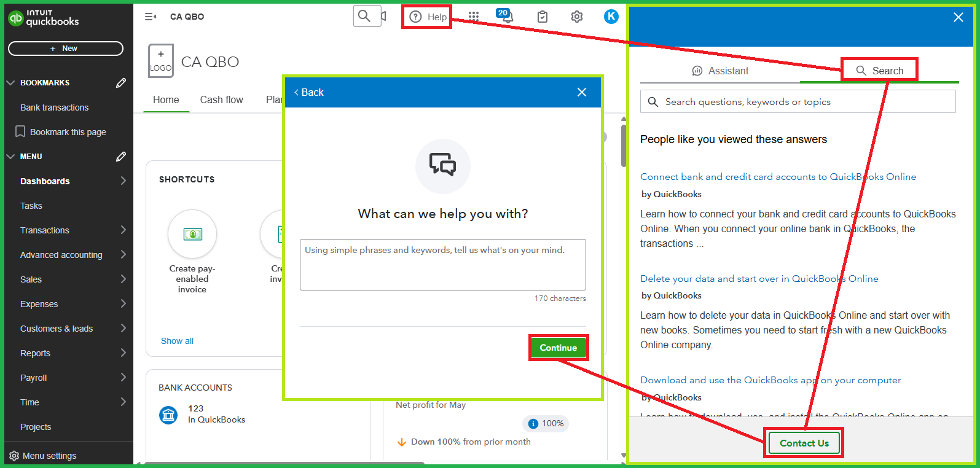The height and width of the screenshot is (468, 980).
Task: Click the what's on your mind text box
Action: [x=443, y=265]
